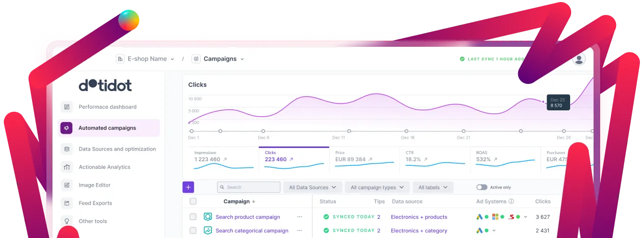Check the Search product campaign checkbox
Screen dimensions: 644x238
(x=193, y=217)
